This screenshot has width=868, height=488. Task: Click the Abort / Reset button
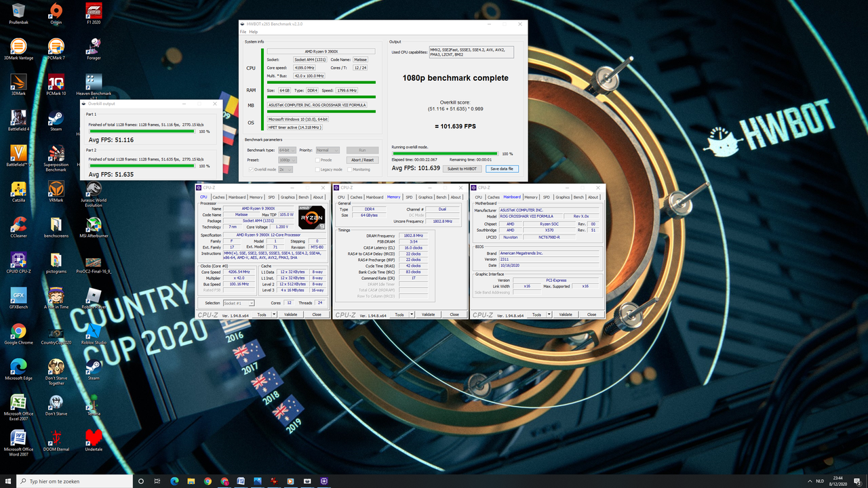pos(362,160)
